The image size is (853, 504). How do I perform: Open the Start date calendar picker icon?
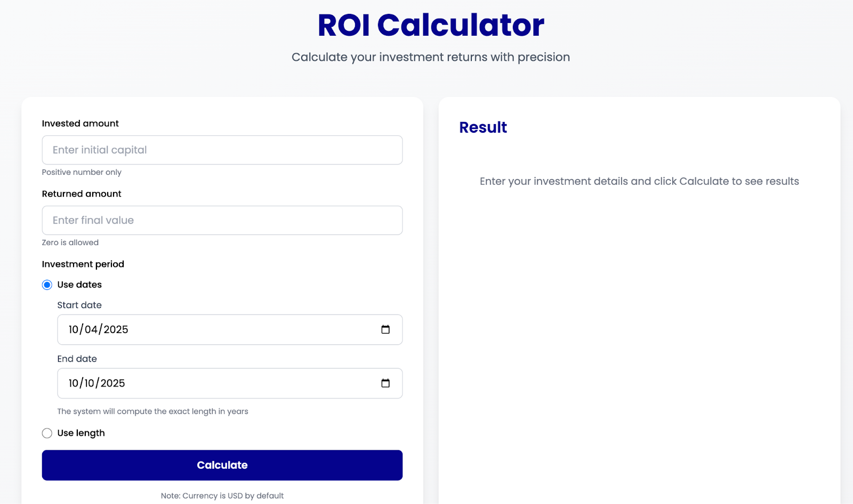[x=385, y=329]
